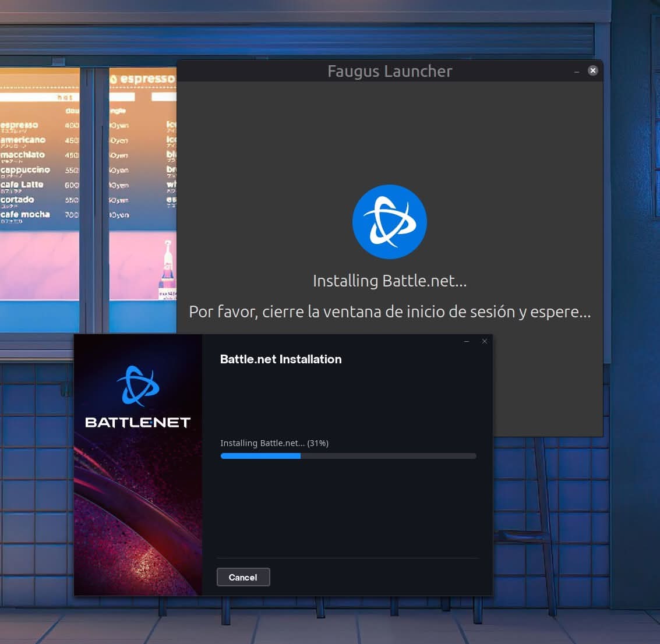This screenshot has height=644, width=660.
Task: Click the Battle.net Installation heading
Action: 281,359
